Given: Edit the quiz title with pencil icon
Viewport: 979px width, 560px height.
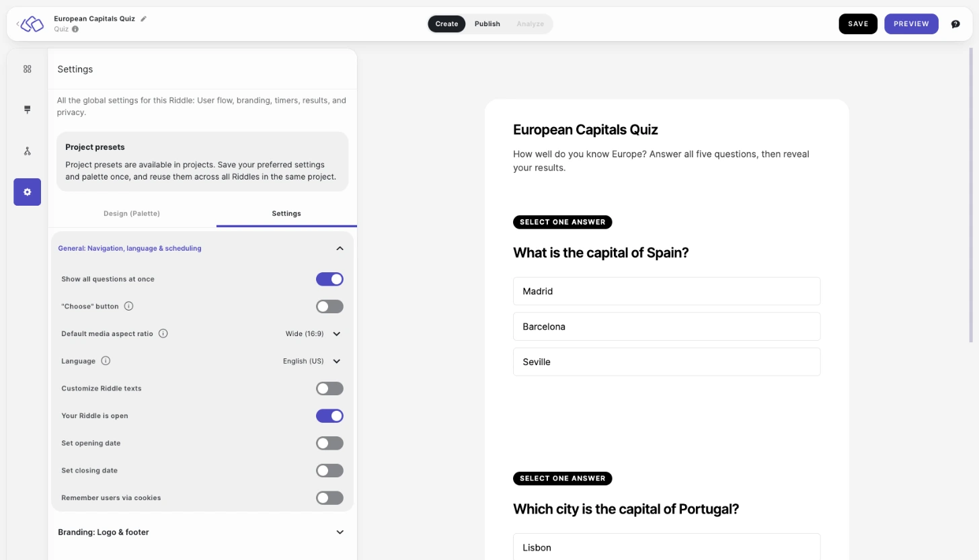Looking at the screenshot, I should (144, 19).
